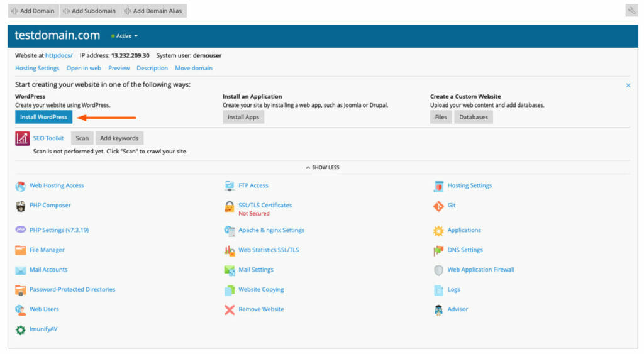Open the httpdocs/ link
644x354 pixels.
(x=58, y=55)
